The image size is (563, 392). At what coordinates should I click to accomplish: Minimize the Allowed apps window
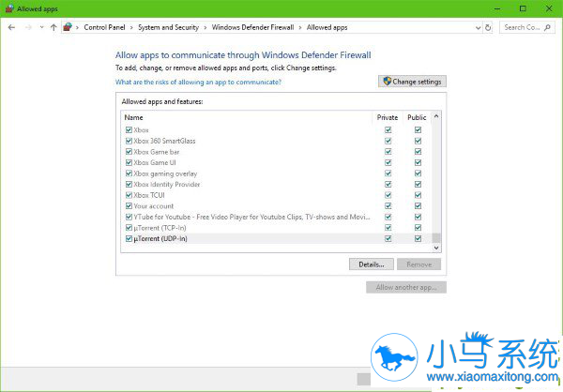click(x=497, y=8)
